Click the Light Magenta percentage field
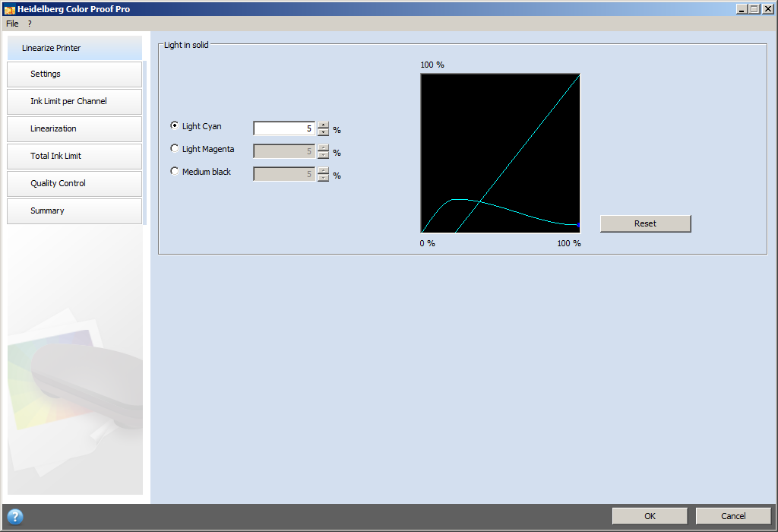 point(284,151)
